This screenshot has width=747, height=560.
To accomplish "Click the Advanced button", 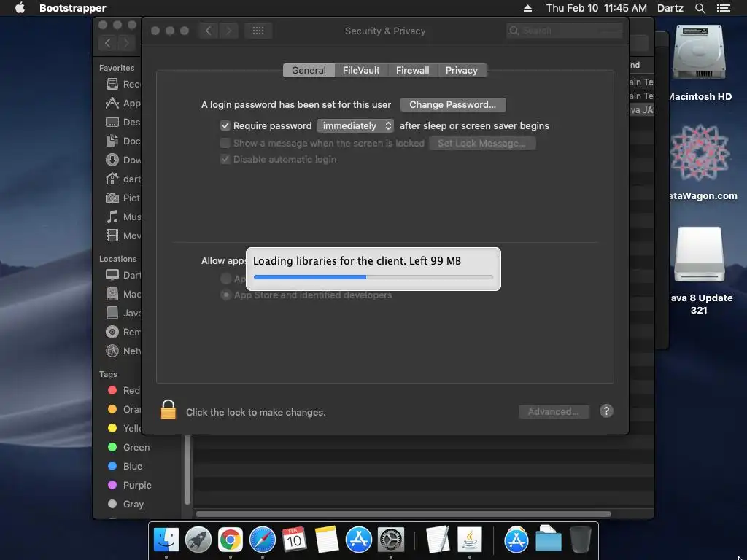I will (x=554, y=411).
